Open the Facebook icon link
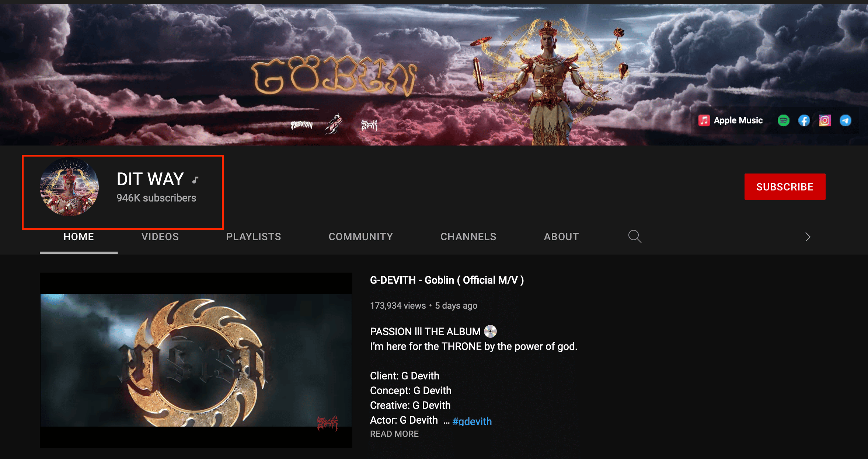The height and width of the screenshot is (459, 868). (x=804, y=120)
